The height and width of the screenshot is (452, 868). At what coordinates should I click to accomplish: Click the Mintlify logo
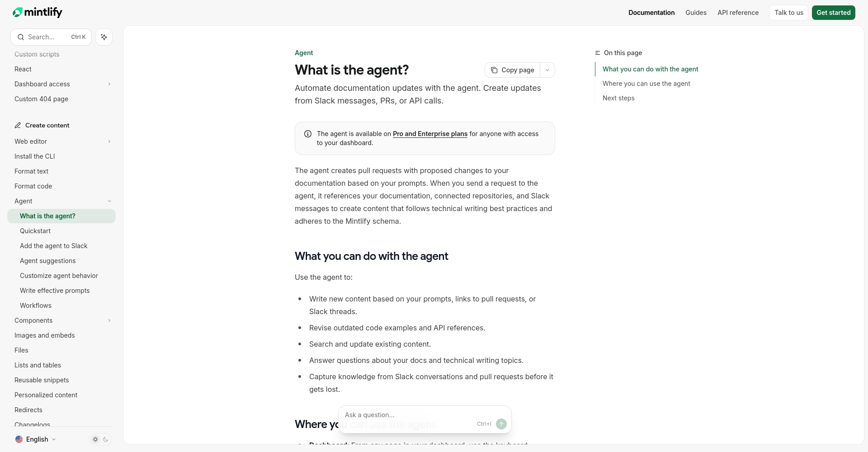coord(37,12)
